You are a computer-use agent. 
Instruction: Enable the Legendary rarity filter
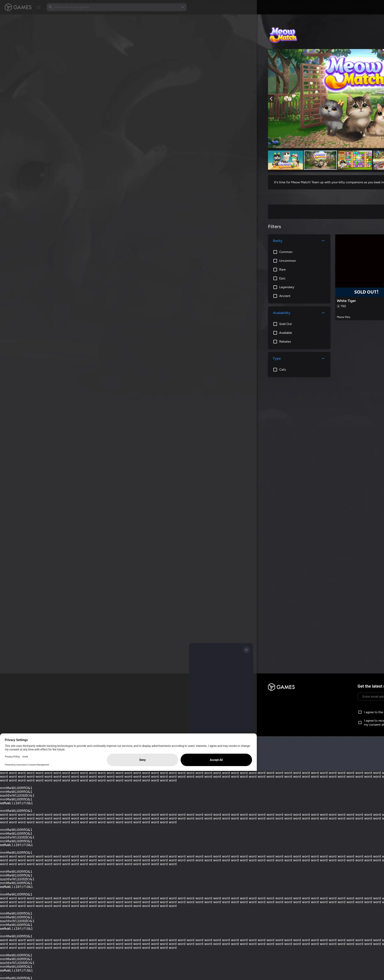click(275, 287)
